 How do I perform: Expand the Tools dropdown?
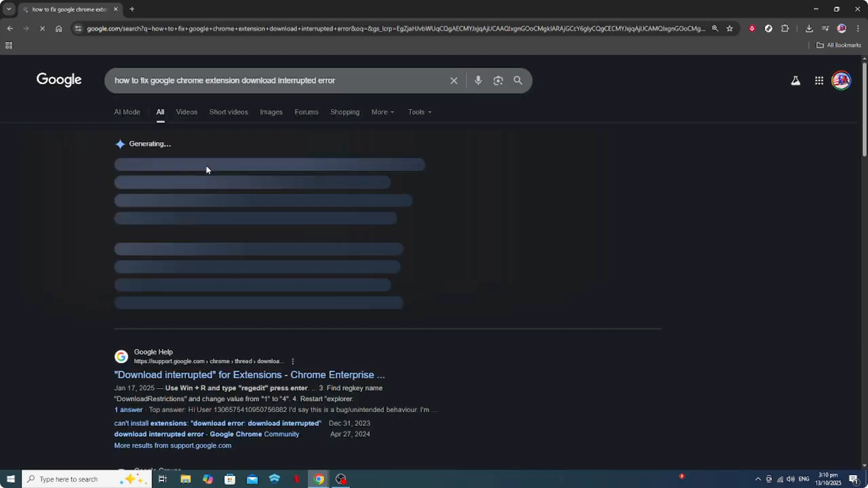click(419, 112)
